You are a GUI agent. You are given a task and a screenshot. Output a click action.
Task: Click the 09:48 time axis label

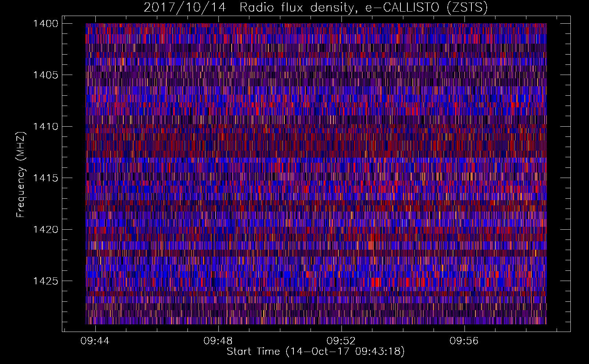[218, 341]
